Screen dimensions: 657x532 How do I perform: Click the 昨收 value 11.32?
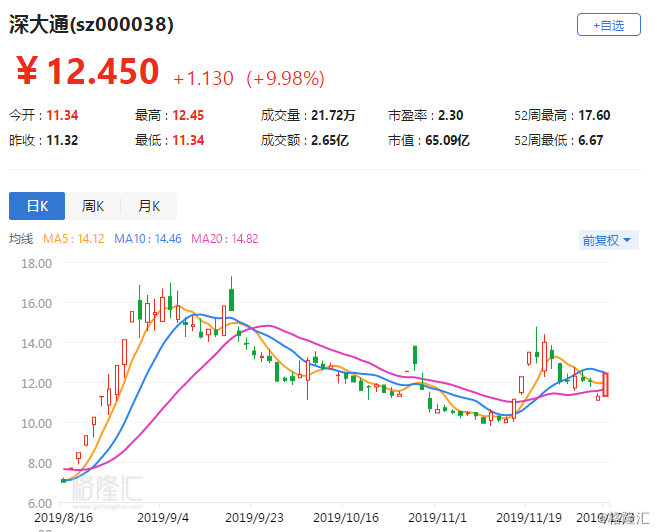pos(62,140)
